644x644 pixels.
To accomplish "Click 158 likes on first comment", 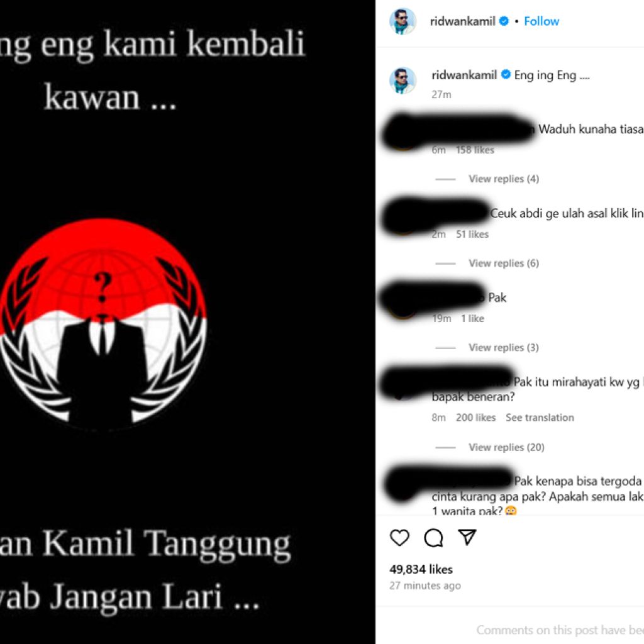I will (475, 150).
